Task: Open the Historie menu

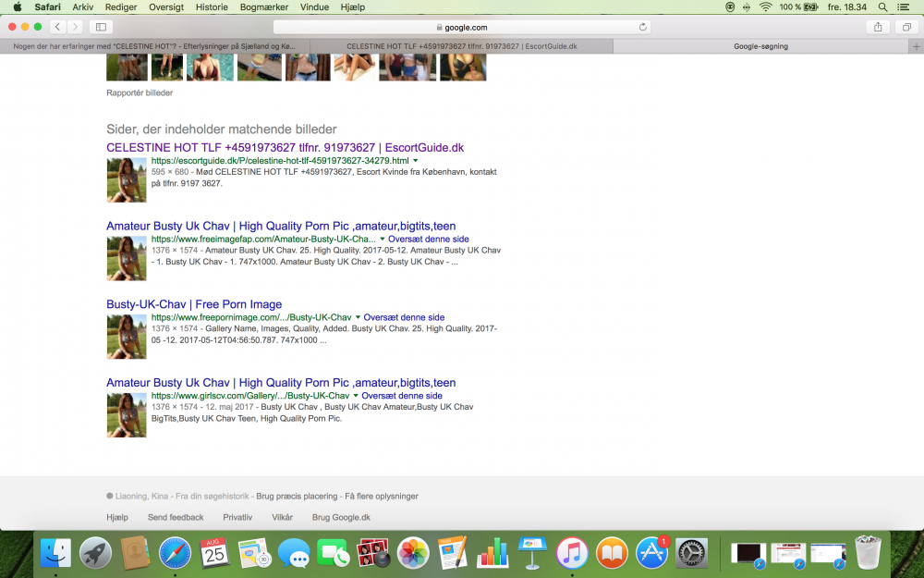Action: pyautogui.click(x=212, y=7)
